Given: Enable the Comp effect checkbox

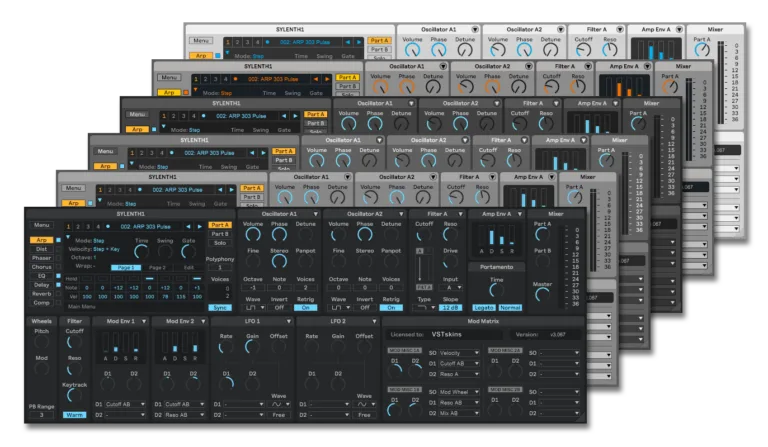Looking at the screenshot, I should (58, 303).
